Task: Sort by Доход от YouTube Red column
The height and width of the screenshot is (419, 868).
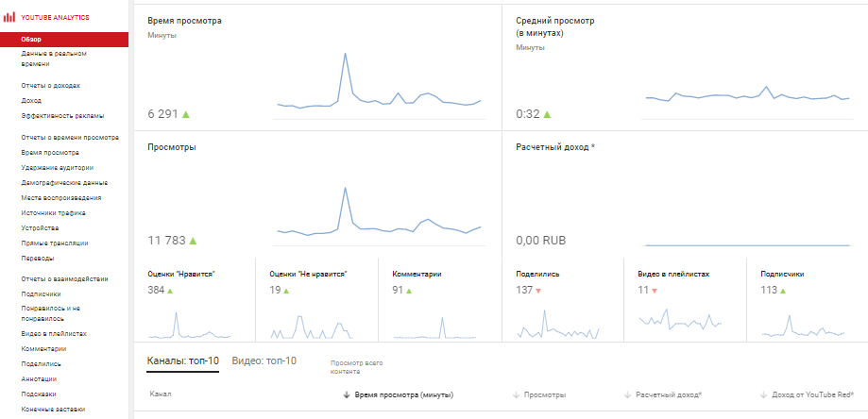Action: [x=811, y=395]
